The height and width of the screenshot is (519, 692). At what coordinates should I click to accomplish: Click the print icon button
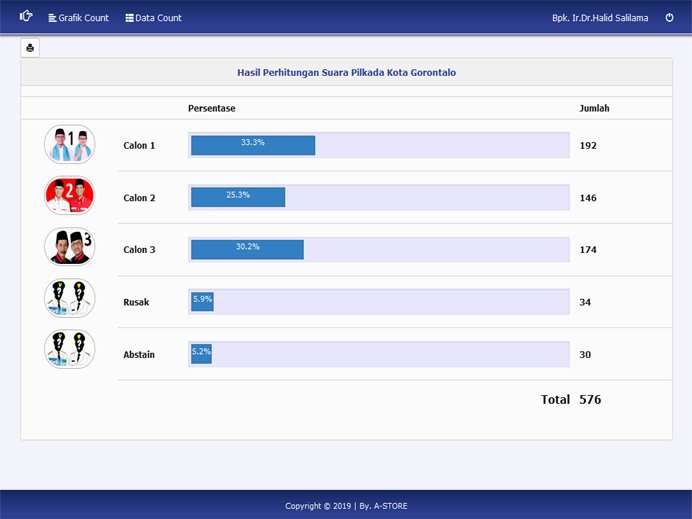[x=30, y=48]
